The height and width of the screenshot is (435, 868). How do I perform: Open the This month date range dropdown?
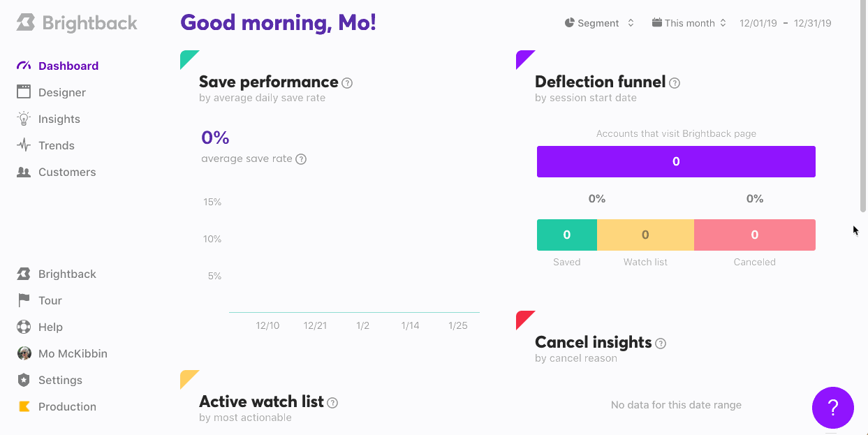coord(689,23)
